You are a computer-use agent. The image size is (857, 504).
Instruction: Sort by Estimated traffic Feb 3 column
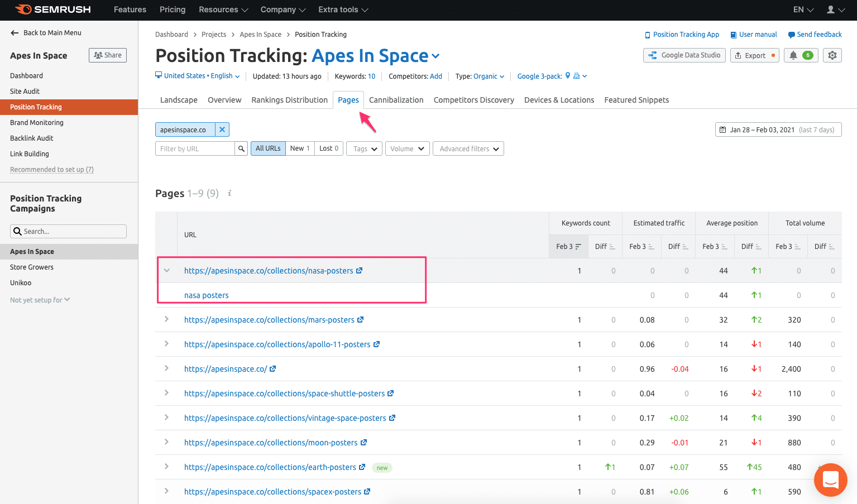click(x=641, y=246)
